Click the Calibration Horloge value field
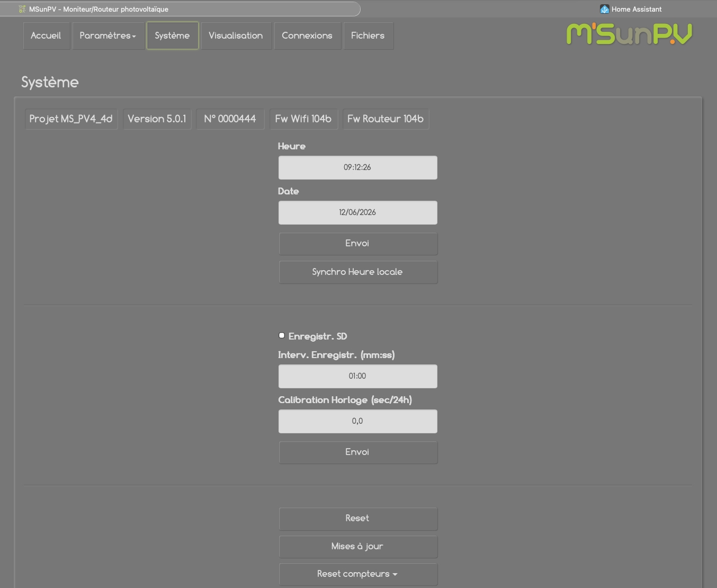This screenshot has height=588, width=717. [x=358, y=421]
